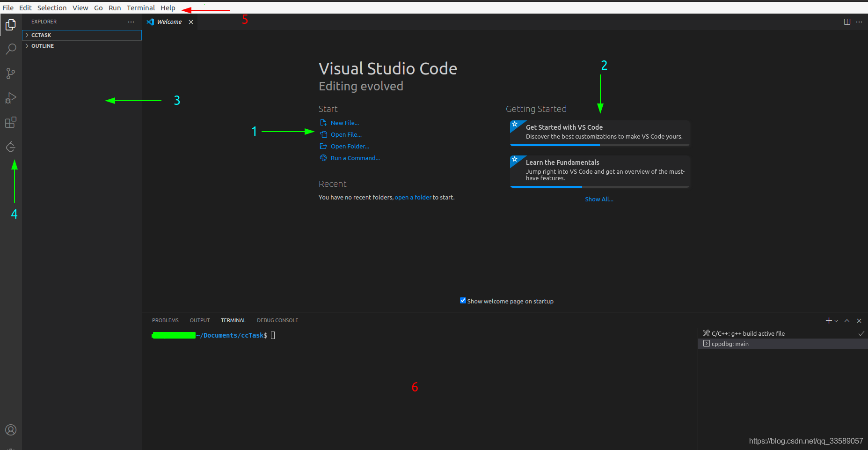The width and height of the screenshot is (868, 450).
Task: Toggle Show welcome page on startup
Action: point(463,301)
